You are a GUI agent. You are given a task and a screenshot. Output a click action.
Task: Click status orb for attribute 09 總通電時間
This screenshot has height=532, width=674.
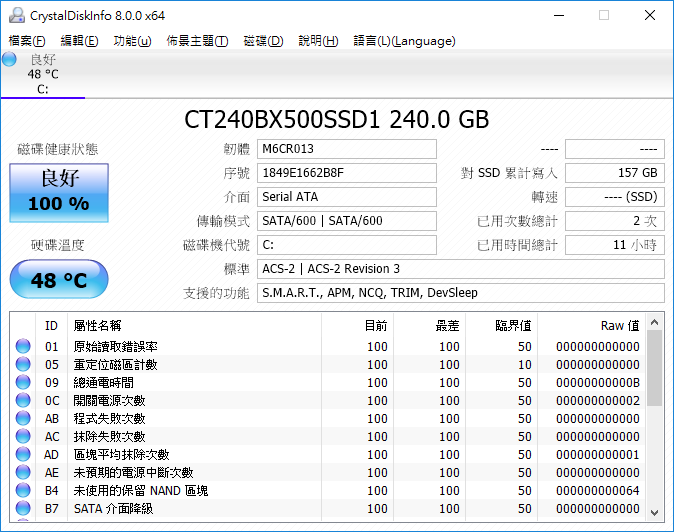click(x=23, y=382)
